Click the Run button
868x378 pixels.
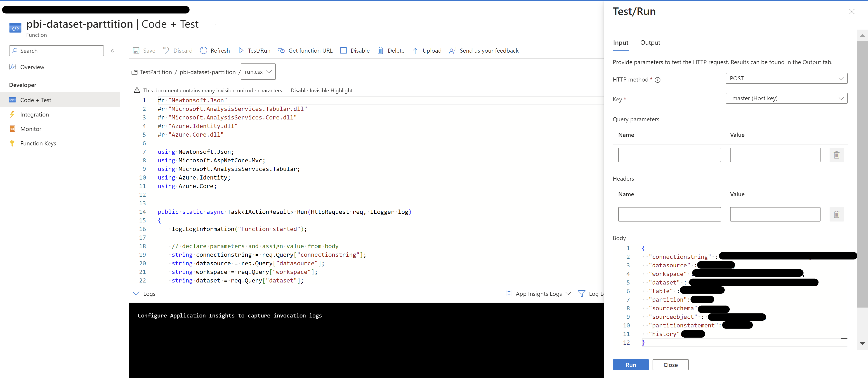click(630, 365)
